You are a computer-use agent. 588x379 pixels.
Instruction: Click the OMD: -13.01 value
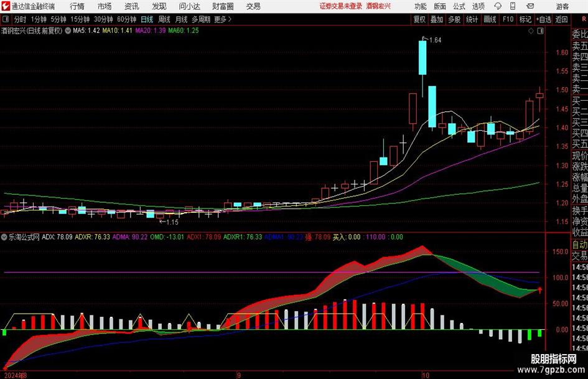coord(167,237)
